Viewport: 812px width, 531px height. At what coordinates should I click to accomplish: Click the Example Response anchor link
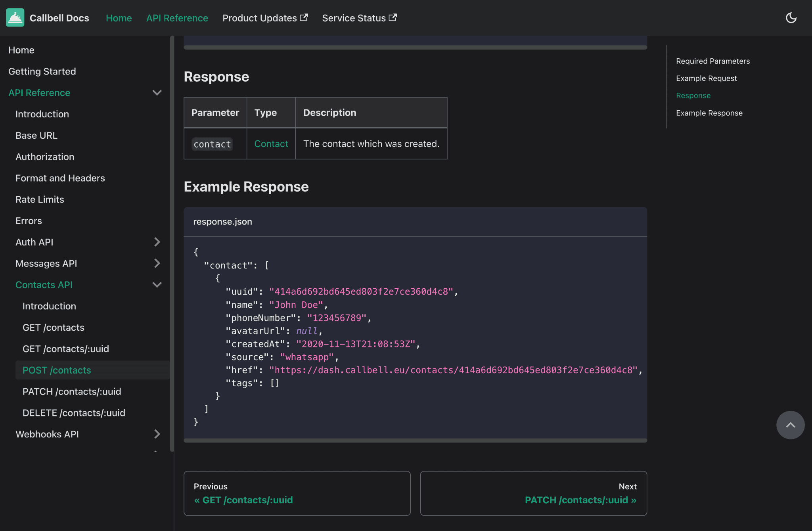[710, 113]
